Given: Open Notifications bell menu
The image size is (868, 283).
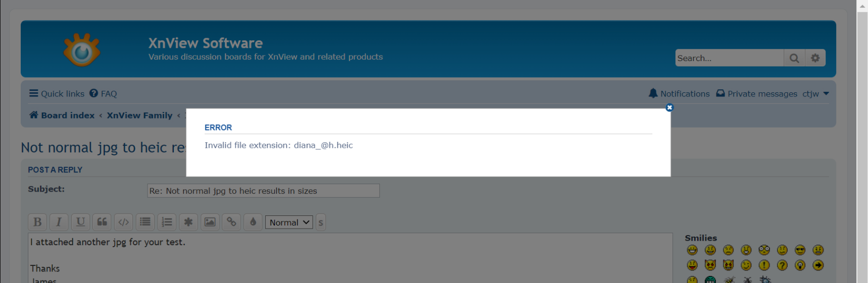Looking at the screenshot, I should pos(679,94).
